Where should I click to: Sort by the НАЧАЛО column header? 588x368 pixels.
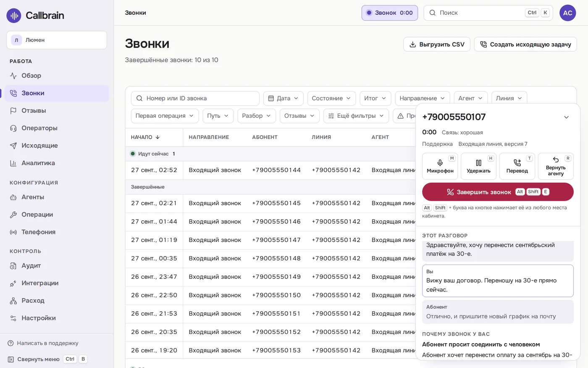pos(145,137)
